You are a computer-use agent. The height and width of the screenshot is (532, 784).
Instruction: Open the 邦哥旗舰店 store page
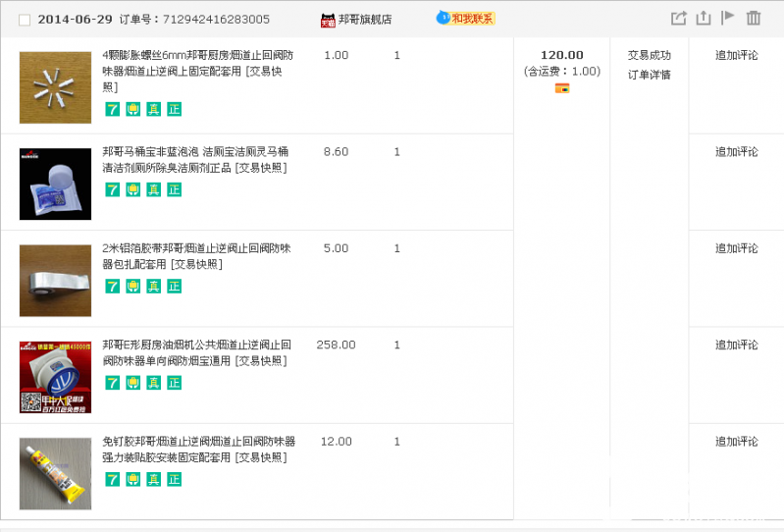(364, 20)
